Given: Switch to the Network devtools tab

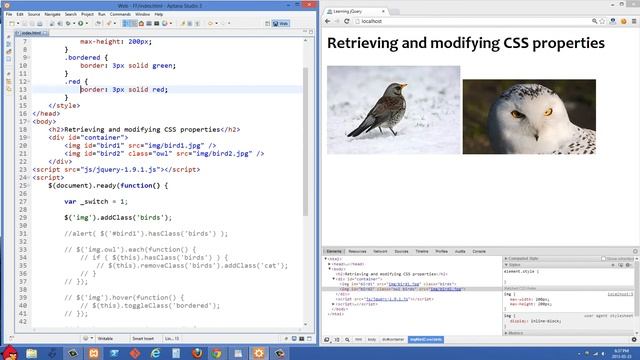Looking at the screenshot, I should tap(380, 251).
